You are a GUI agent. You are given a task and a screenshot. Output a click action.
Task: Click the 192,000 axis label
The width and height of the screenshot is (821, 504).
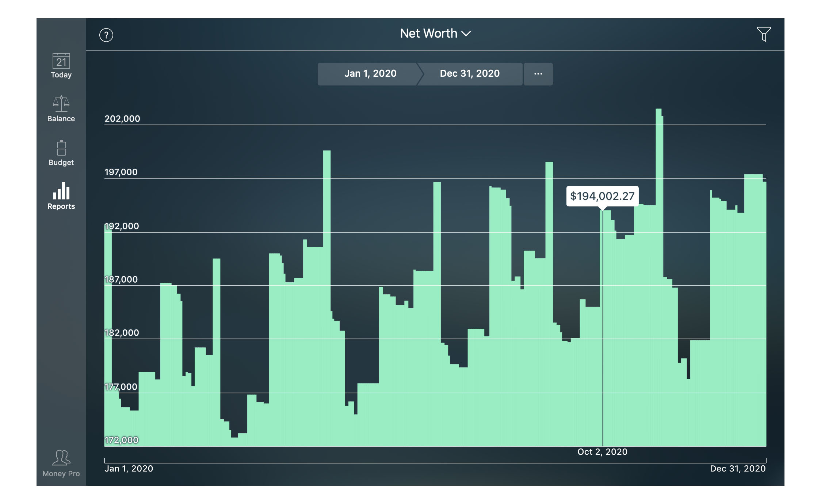coord(122,226)
